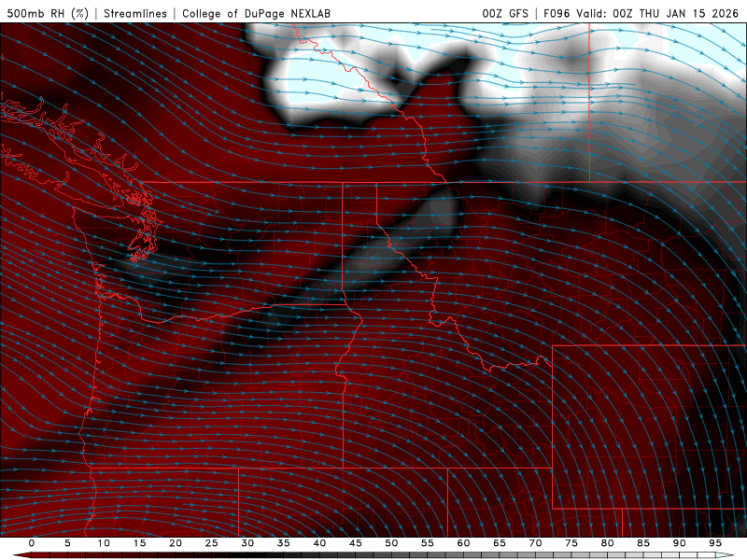Select the "80" colorbar scale label
The width and height of the screenshot is (747, 560).
click(607, 543)
